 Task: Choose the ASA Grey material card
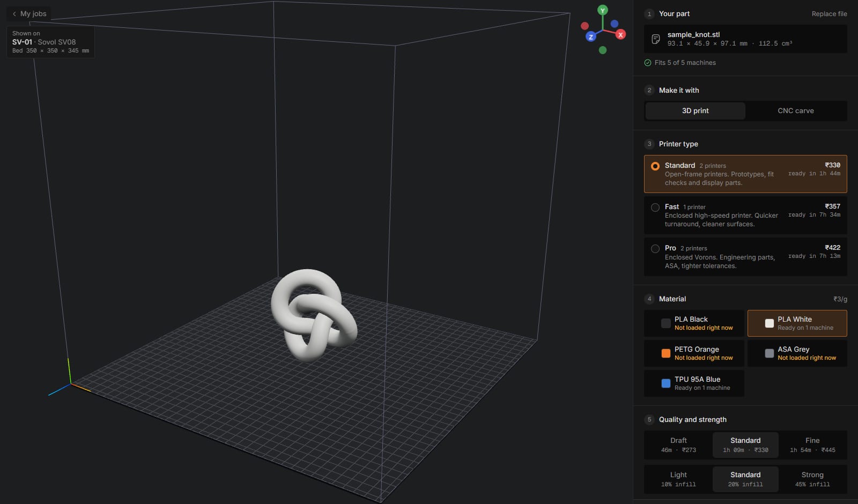point(797,353)
